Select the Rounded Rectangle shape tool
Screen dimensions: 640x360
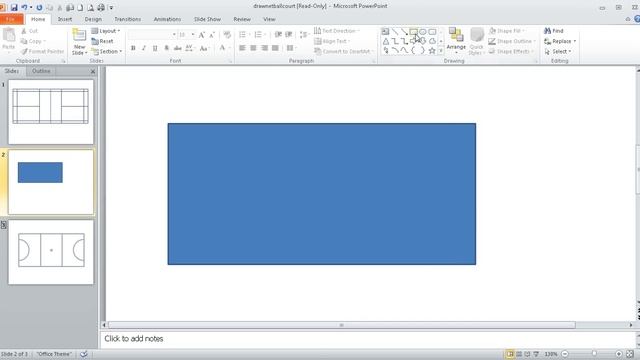click(432, 31)
